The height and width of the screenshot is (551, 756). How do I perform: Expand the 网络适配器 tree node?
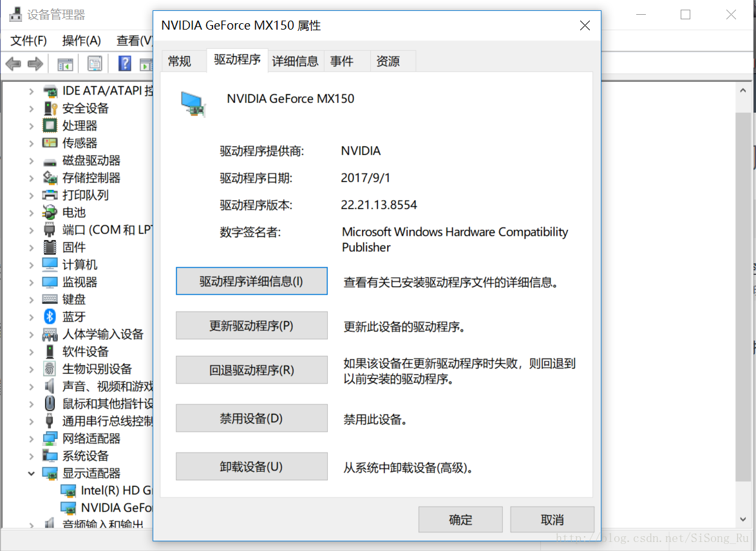(x=32, y=439)
